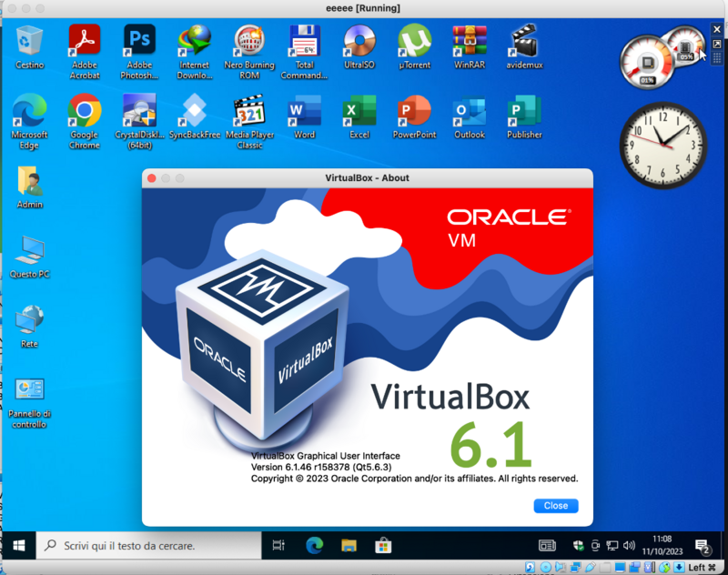The width and height of the screenshot is (728, 575).
Task: Open Task View on the taskbar
Action: coord(278,545)
